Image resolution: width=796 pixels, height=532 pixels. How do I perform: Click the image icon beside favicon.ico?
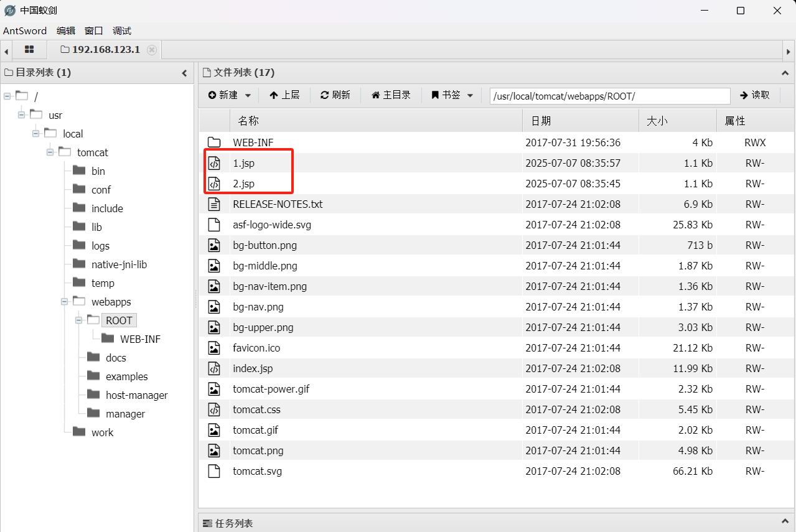(x=214, y=348)
